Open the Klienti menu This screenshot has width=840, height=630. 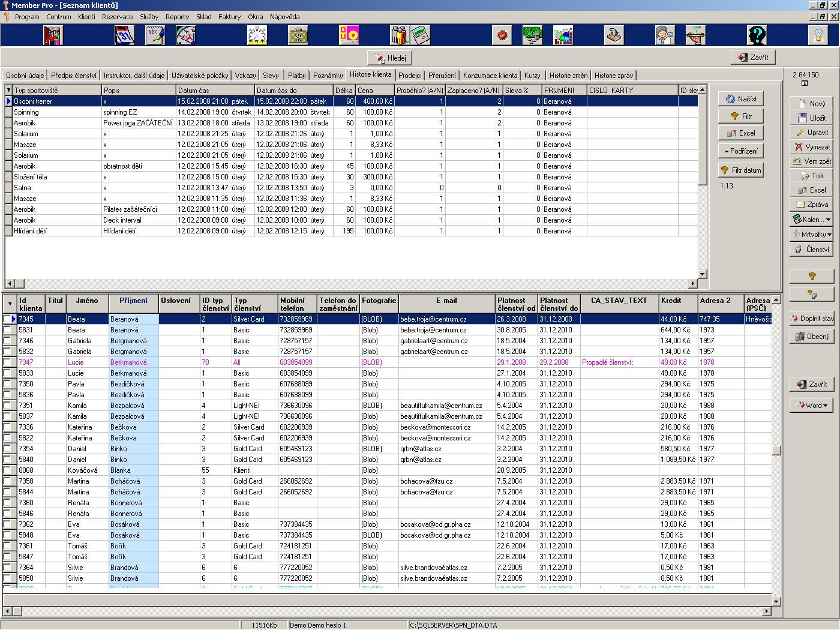(86, 17)
